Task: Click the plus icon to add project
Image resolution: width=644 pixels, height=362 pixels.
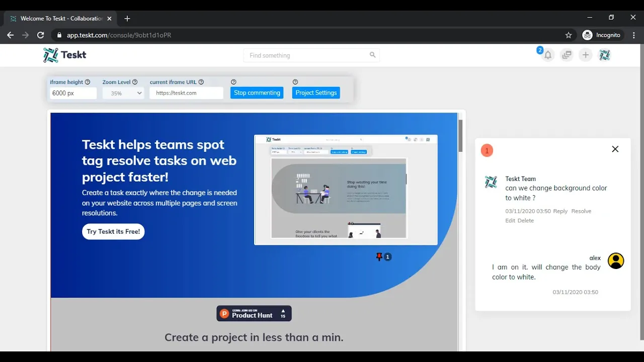Action: point(585,55)
